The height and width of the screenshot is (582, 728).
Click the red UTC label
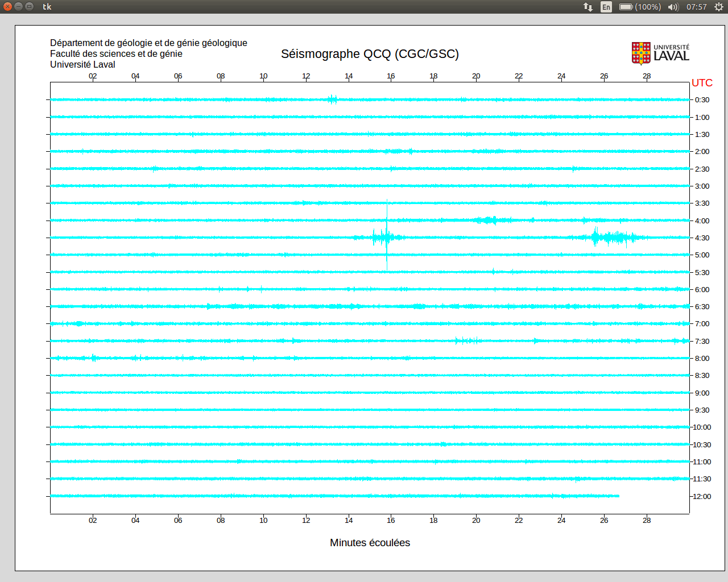point(702,83)
